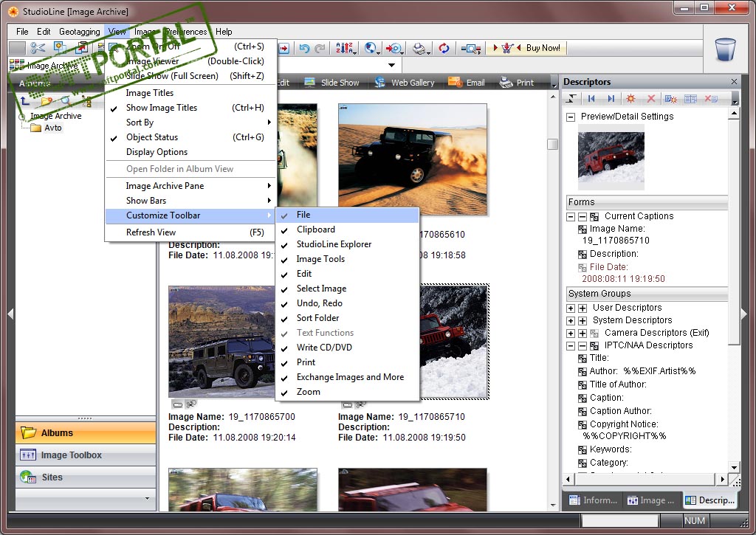Click next image arrow in Descriptors toolbar
This screenshot has height=535, width=756.
click(611, 99)
